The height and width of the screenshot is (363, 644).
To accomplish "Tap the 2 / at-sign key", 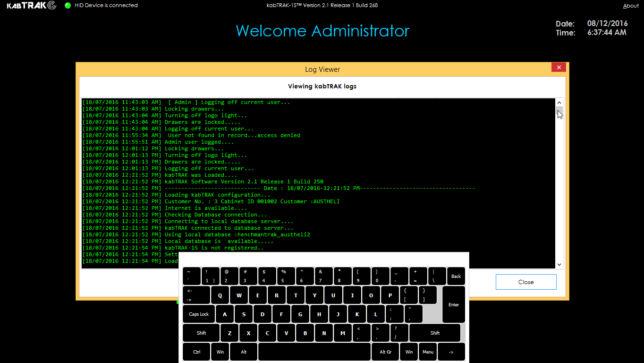I will [x=229, y=276].
